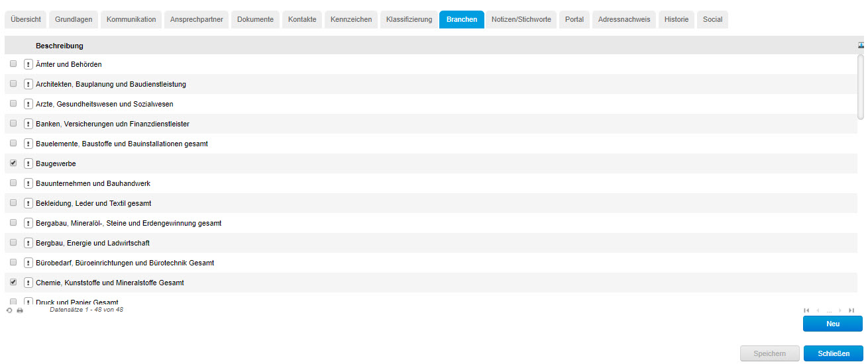Click the greyed Speichern button
The image size is (868, 364).
769,353
